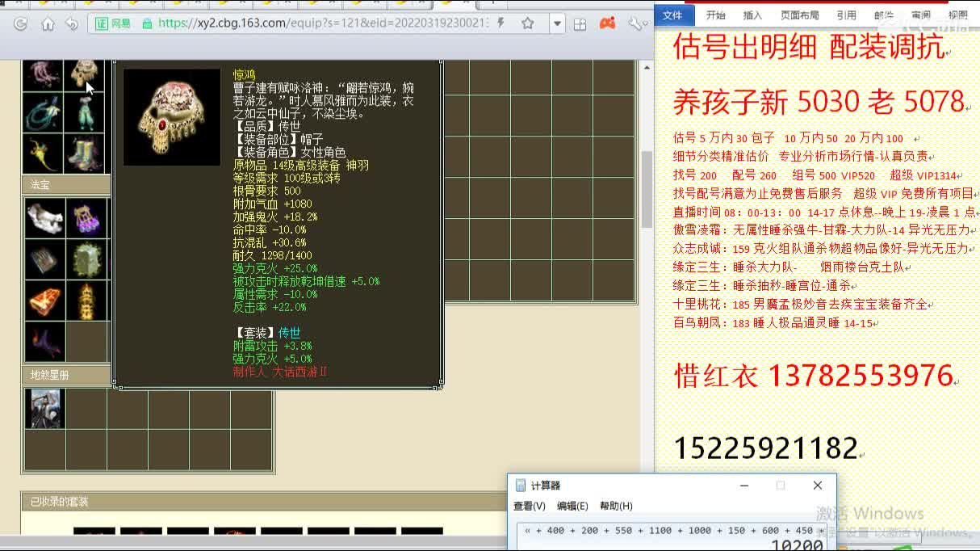Image resolution: width=980 pixels, height=551 pixels.
Task: Click the lightning speed-mode icon in address bar
Action: click(x=501, y=23)
